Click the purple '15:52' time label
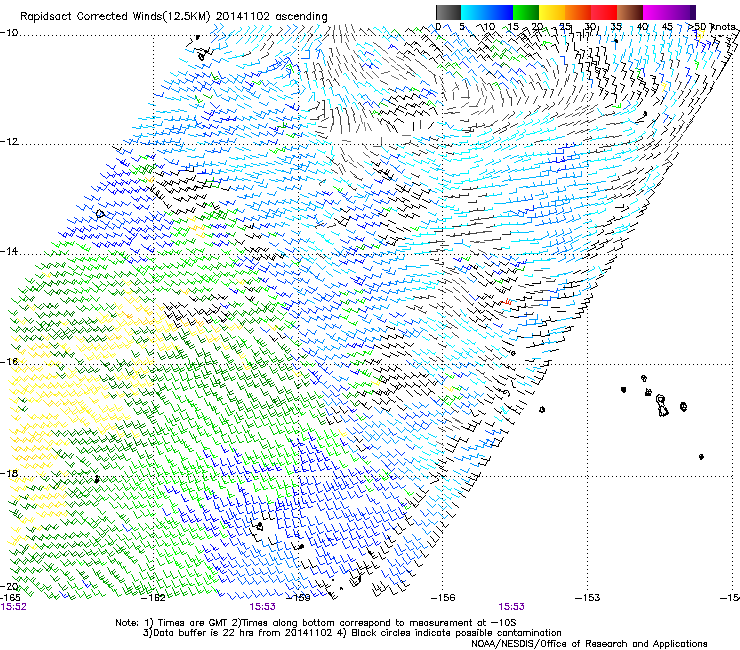Viewport: 740px width, 650px height. [x=14, y=607]
